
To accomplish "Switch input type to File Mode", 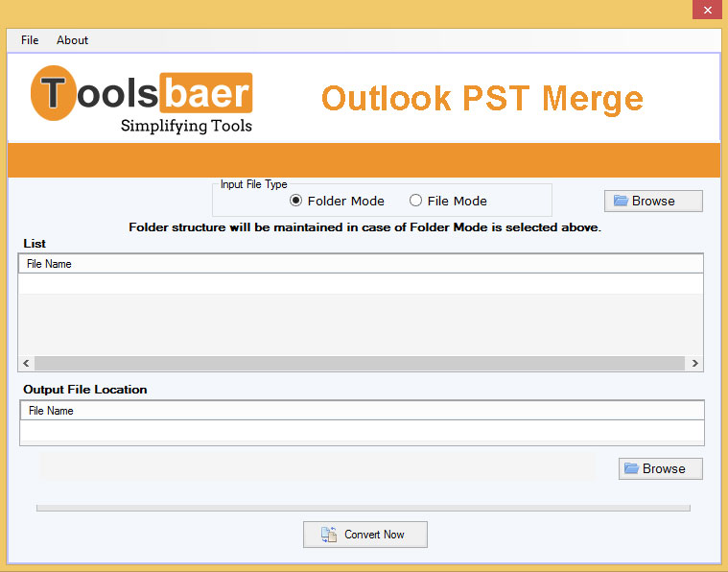I will (x=415, y=201).
